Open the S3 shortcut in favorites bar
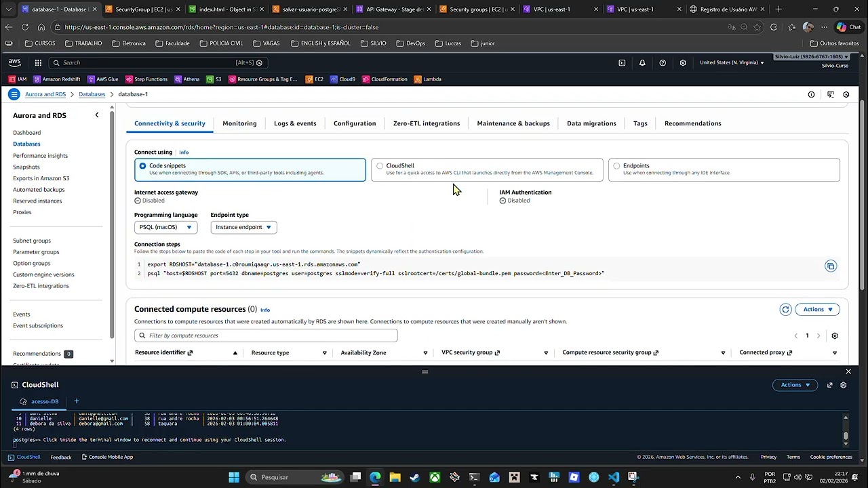The height and width of the screenshot is (488, 868). (x=214, y=79)
